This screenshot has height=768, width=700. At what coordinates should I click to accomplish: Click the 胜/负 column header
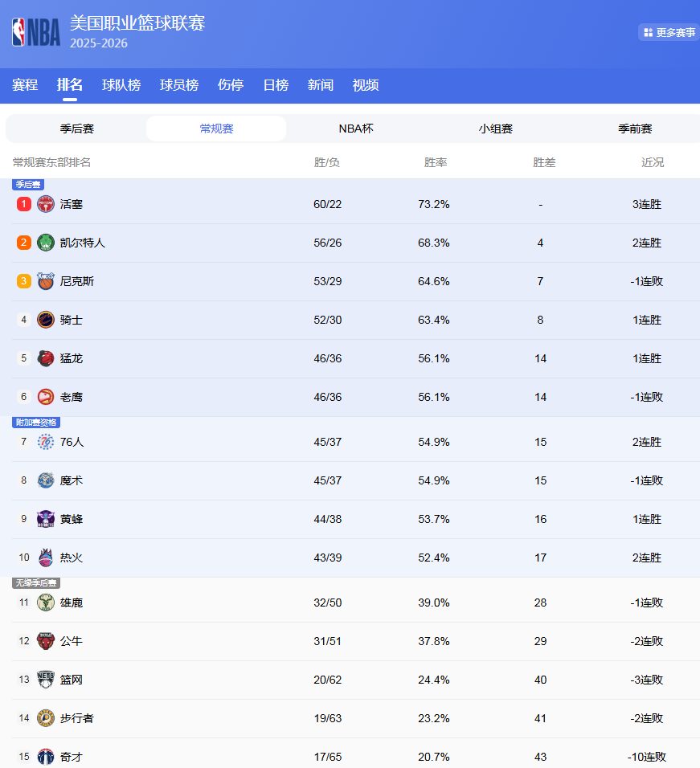pyautogui.click(x=327, y=162)
